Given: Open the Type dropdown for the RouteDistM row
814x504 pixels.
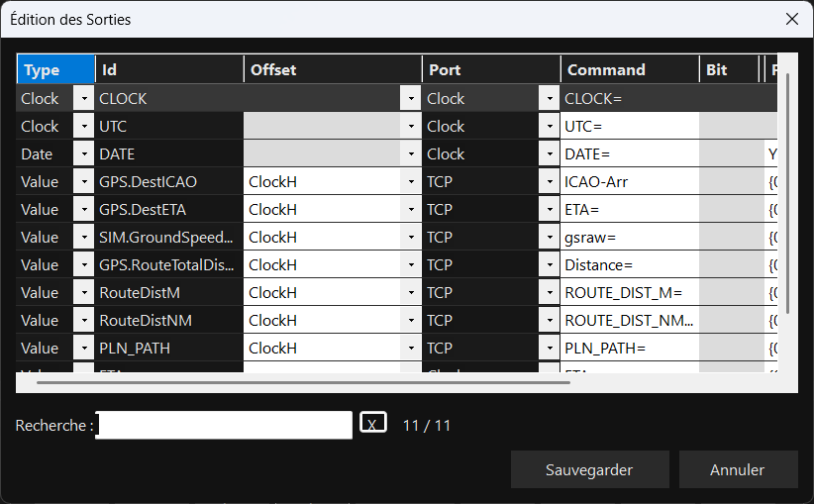Looking at the screenshot, I should (x=83, y=292).
